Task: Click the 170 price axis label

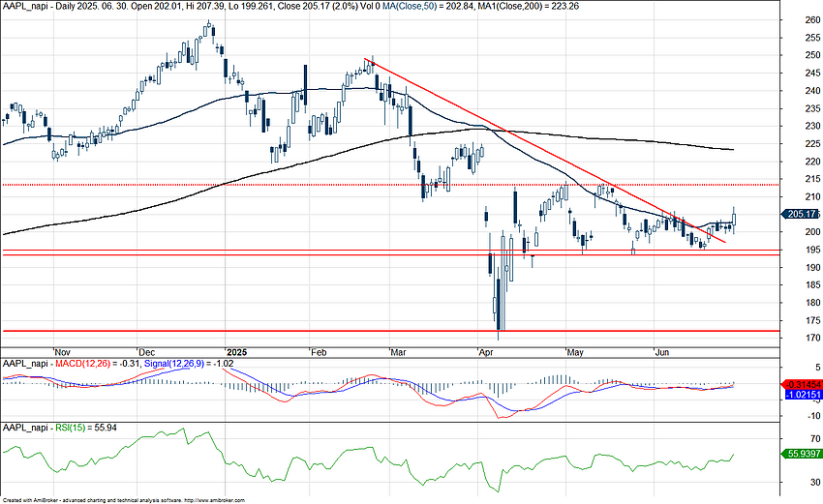Action: point(812,338)
